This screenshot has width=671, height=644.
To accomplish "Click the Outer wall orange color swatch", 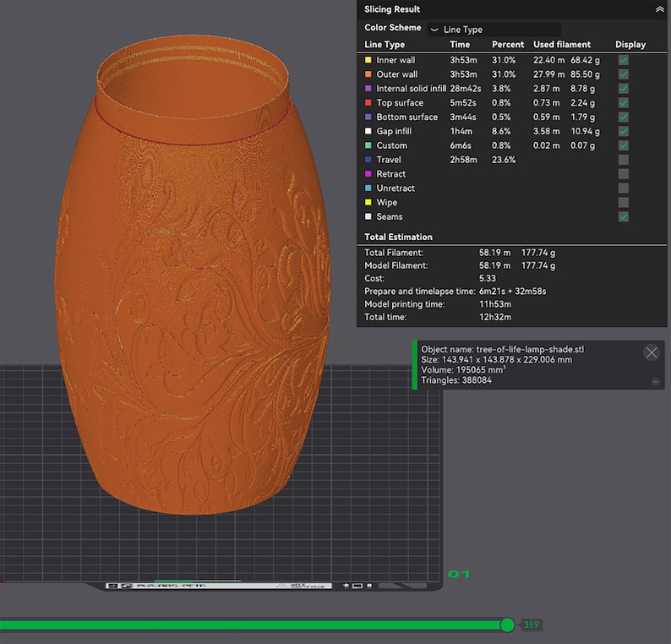I will coord(368,74).
